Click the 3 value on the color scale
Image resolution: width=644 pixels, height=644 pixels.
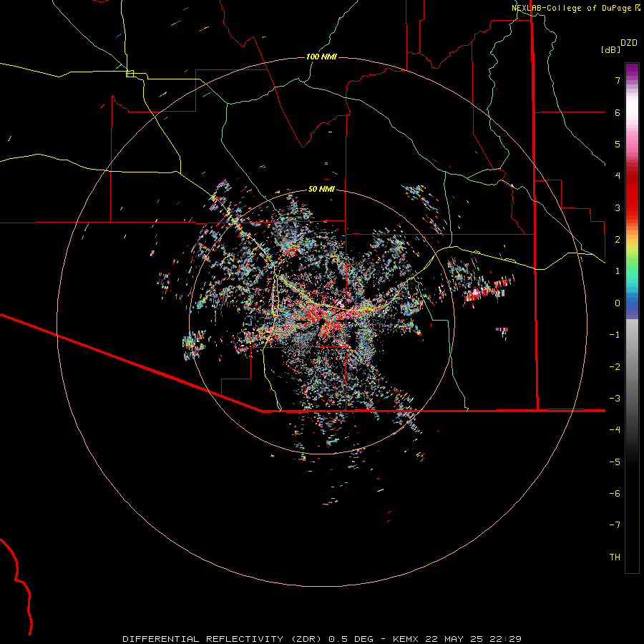pyautogui.click(x=618, y=208)
